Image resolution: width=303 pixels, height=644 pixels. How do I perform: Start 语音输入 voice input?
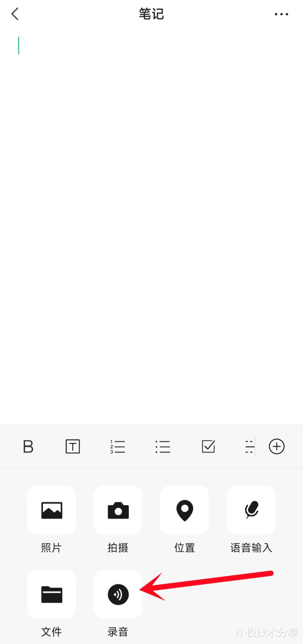pos(251,510)
